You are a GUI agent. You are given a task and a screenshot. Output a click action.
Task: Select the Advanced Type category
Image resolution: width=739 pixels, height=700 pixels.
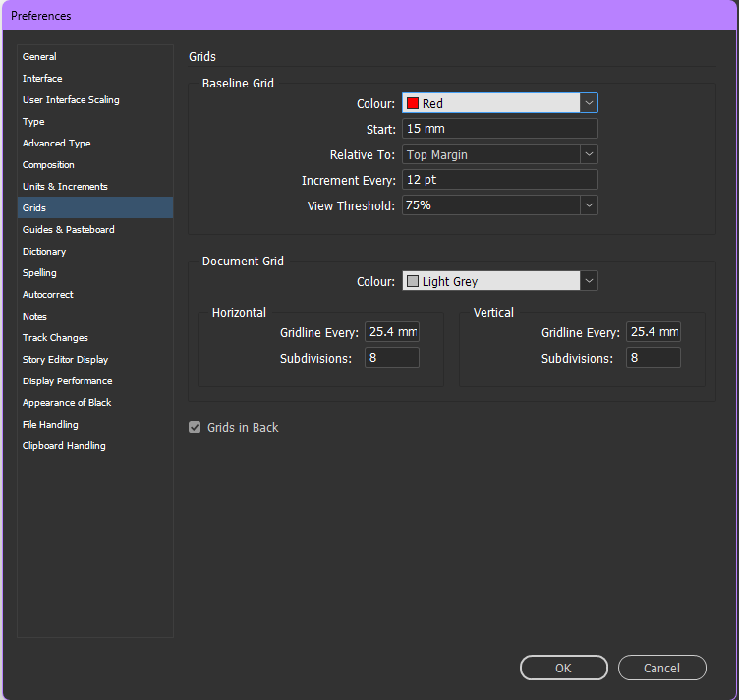(x=56, y=144)
